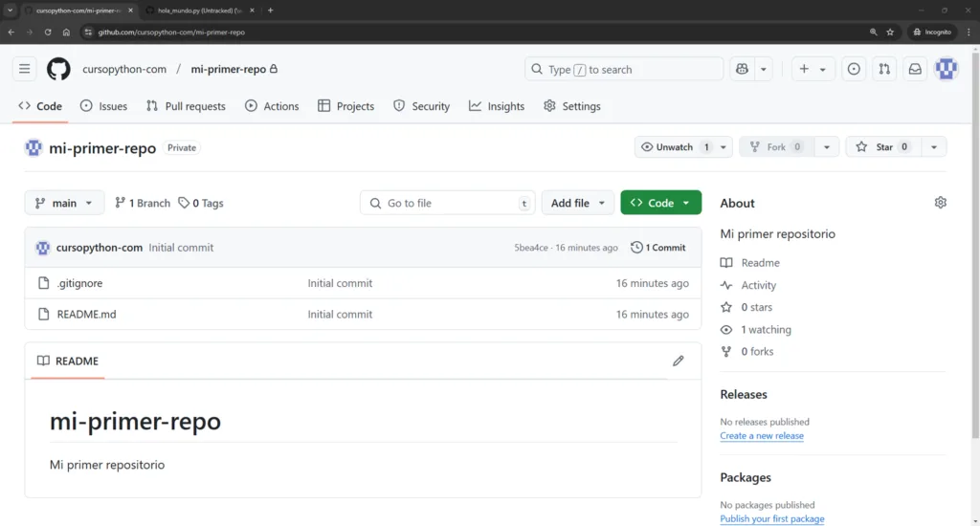Open the notifications inbox icon

(915, 69)
